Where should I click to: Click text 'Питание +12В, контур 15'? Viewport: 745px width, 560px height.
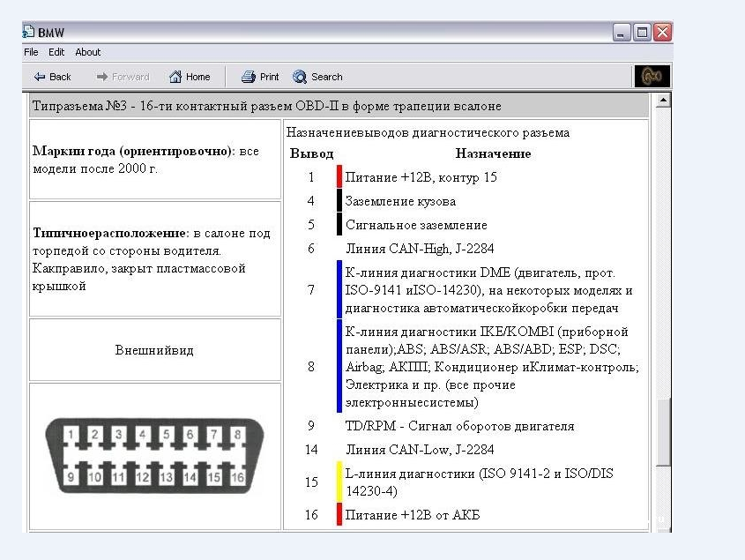click(x=421, y=177)
